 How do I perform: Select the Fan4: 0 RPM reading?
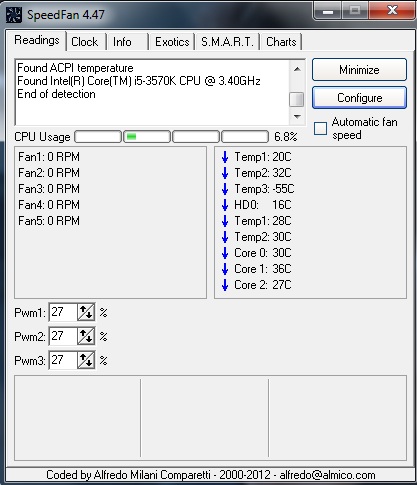point(49,205)
